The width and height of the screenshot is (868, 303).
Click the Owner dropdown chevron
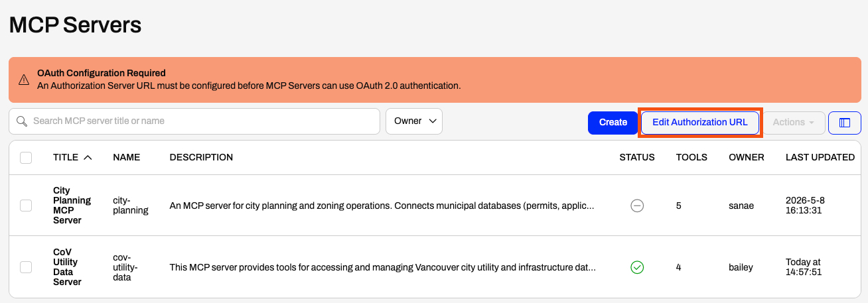(x=433, y=121)
